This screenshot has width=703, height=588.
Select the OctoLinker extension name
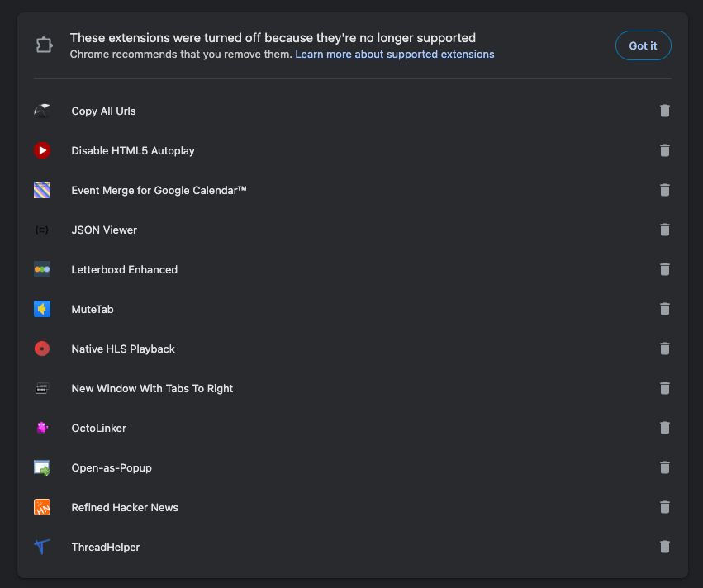tap(98, 428)
